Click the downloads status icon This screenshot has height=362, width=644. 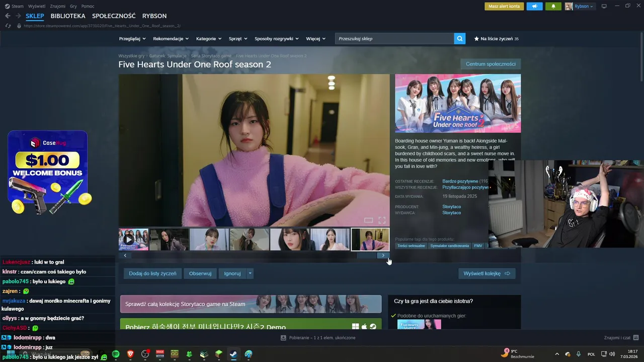pyautogui.click(x=283, y=337)
